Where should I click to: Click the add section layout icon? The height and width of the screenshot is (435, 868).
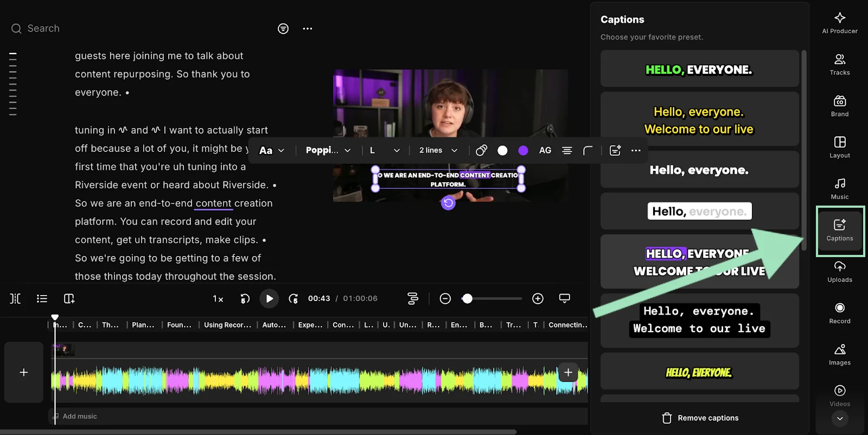69,298
